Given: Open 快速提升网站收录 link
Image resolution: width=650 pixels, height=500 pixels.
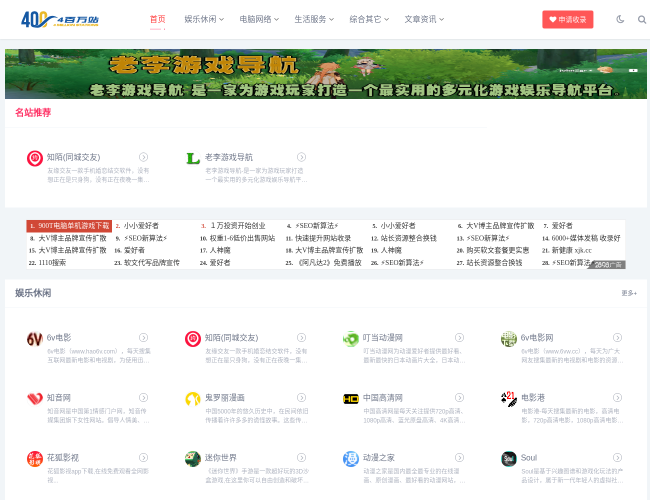Looking at the screenshot, I should tap(323, 238).
